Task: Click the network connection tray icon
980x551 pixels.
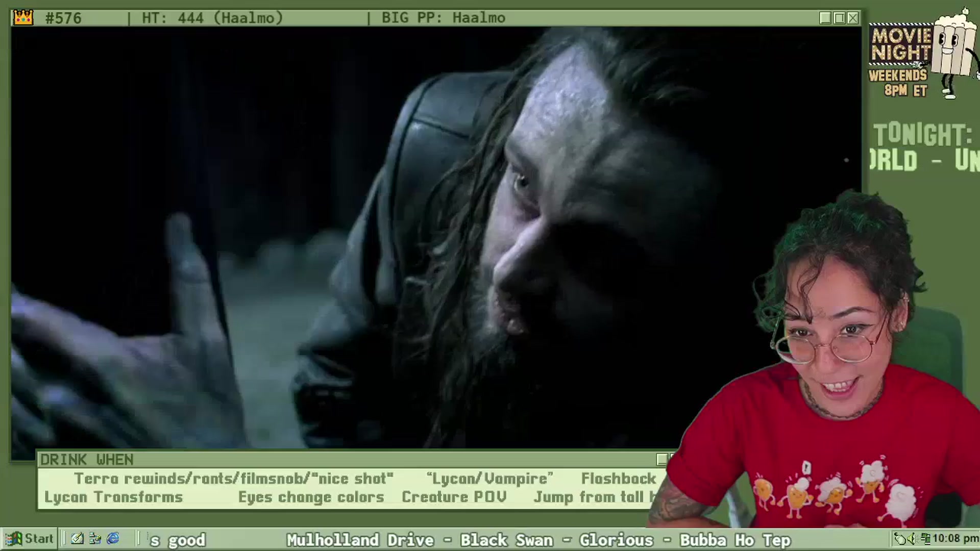Action: [x=925, y=539]
